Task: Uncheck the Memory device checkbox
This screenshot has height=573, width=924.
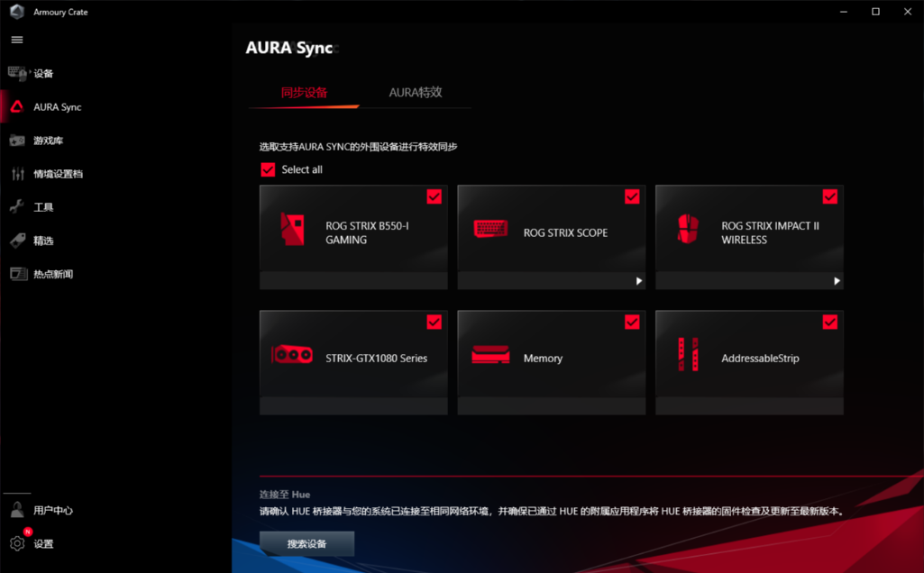Action: tap(632, 323)
